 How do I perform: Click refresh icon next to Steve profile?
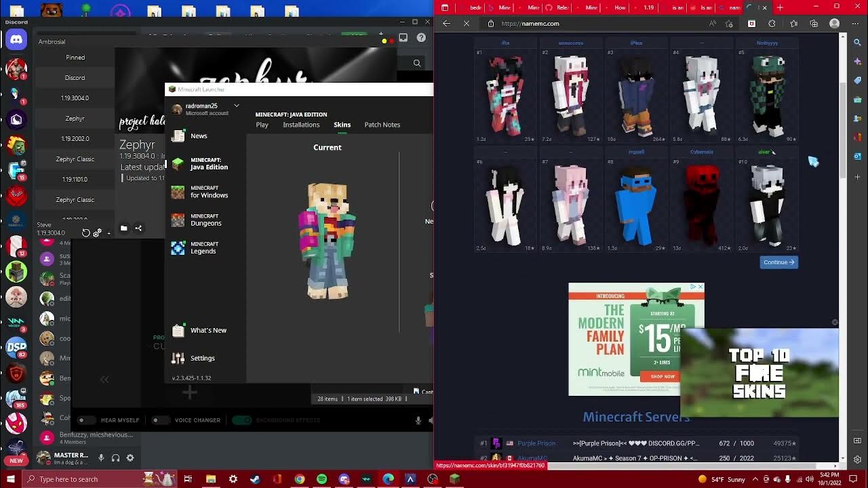[x=86, y=232]
